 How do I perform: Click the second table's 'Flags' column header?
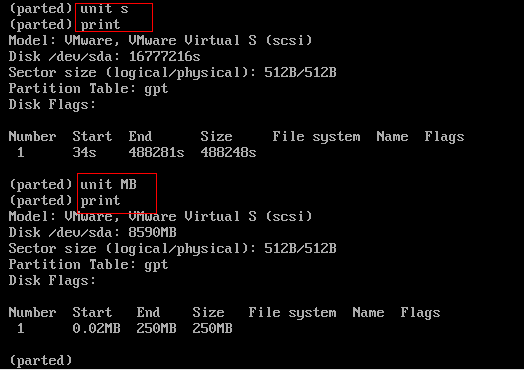click(420, 313)
